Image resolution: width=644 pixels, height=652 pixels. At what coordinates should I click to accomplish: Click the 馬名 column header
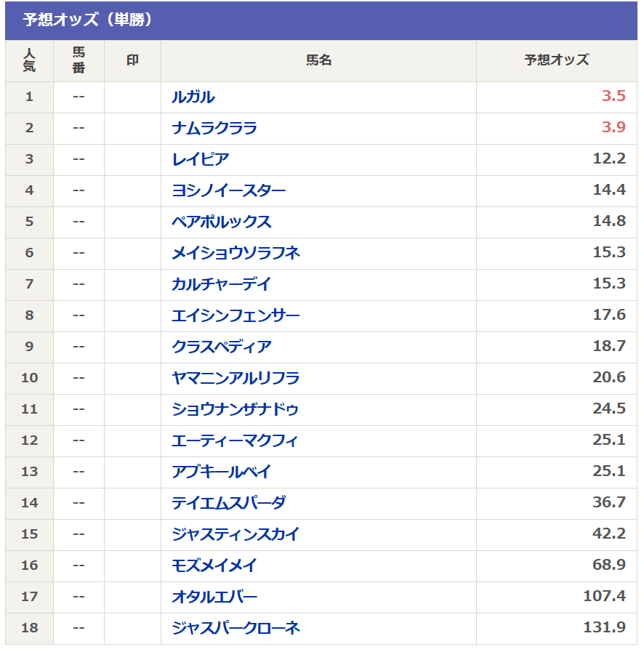click(x=318, y=60)
